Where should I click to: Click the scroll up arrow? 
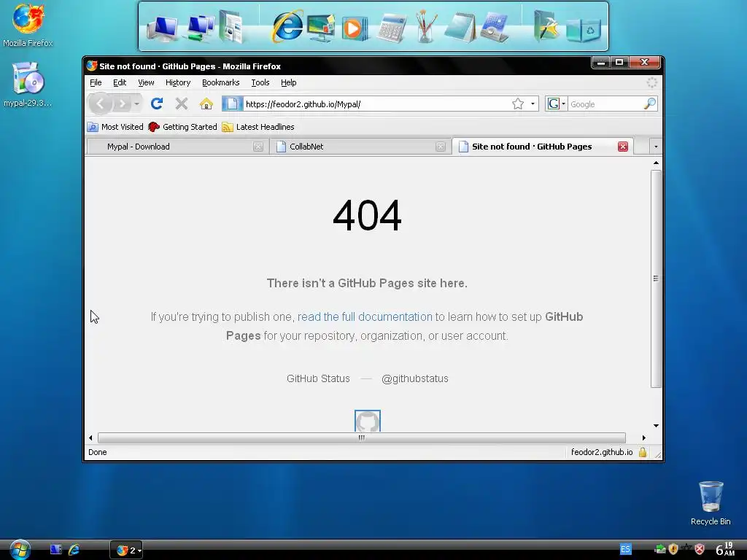(x=656, y=163)
